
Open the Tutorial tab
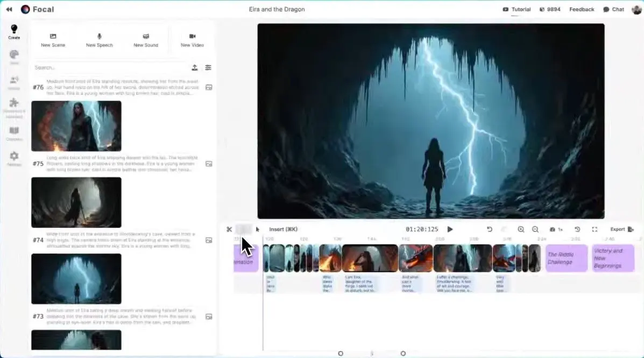516,10
